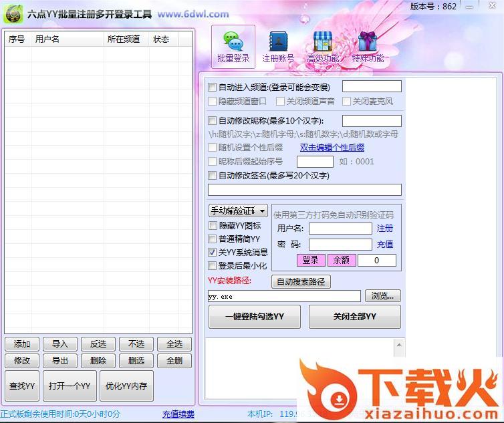This screenshot has height=423, width=504.
Task: Click the 反选 button
Action: tap(98, 344)
